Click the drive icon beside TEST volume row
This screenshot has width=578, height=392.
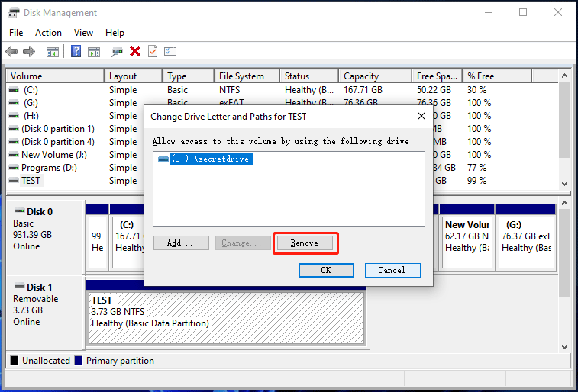coord(14,180)
